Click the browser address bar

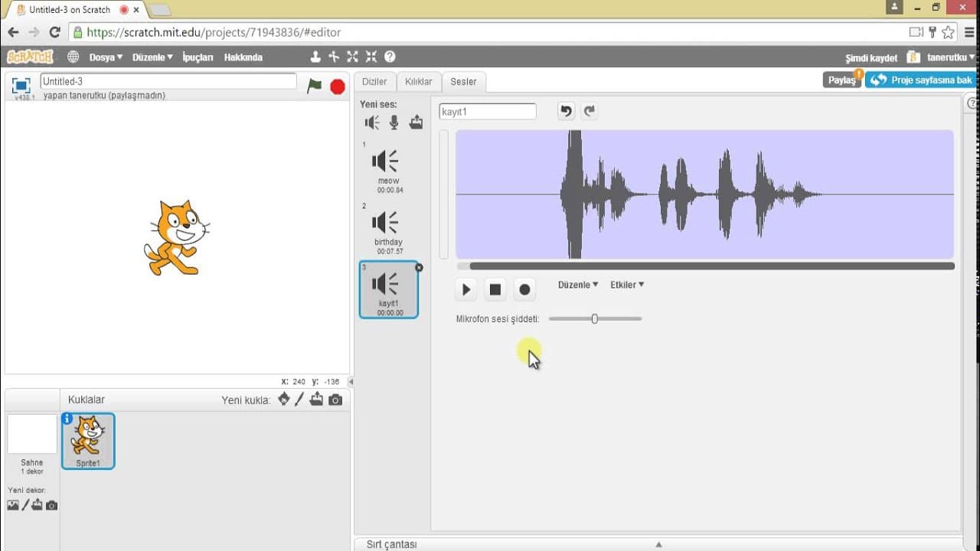(x=490, y=32)
